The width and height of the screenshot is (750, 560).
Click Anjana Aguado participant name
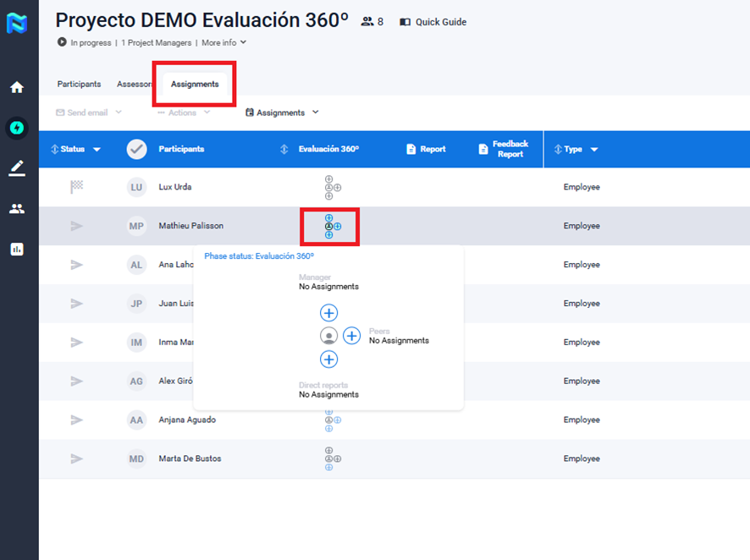187,420
